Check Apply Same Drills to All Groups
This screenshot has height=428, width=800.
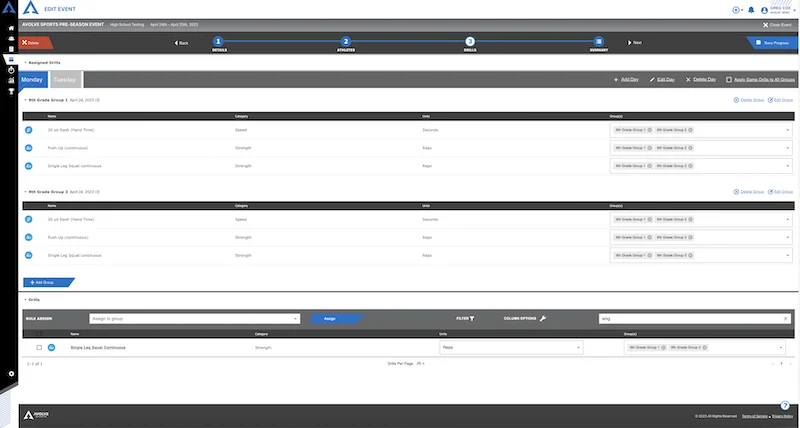point(729,80)
